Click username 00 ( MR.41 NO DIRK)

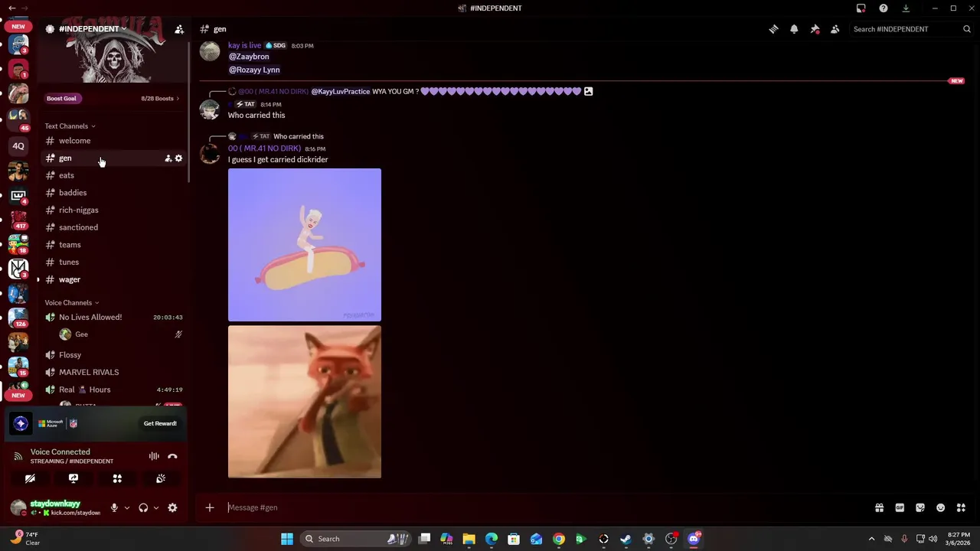264,148
